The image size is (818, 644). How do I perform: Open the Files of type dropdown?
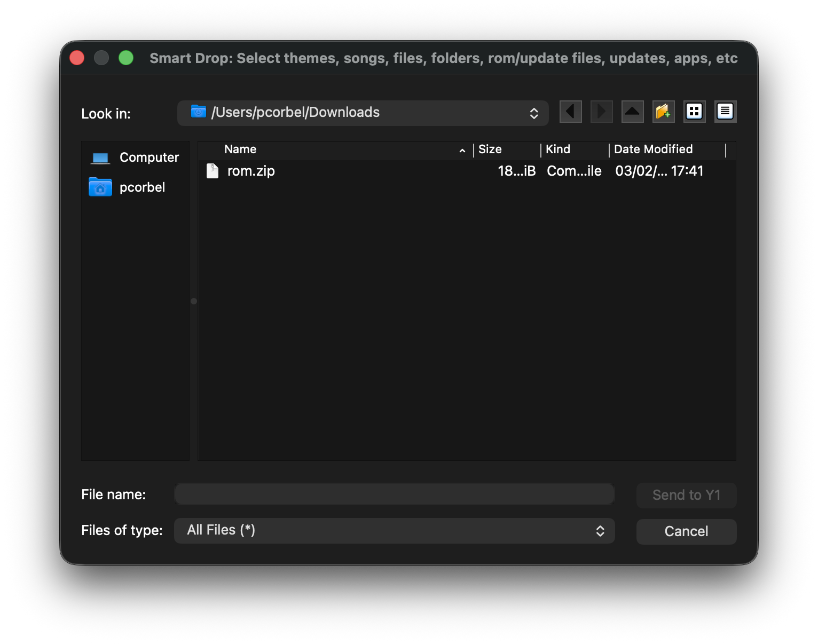pos(600,530)
